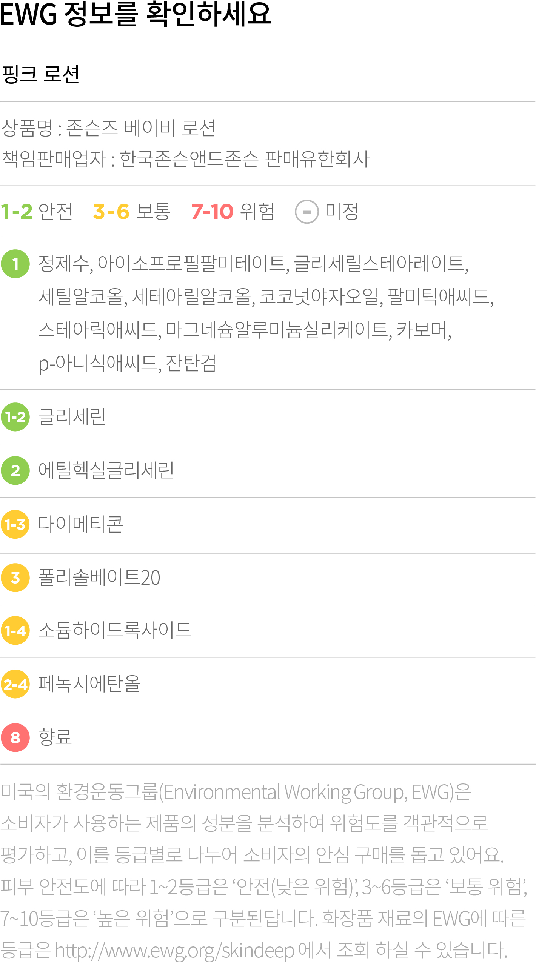Click the yellow 3 badge beside 폴리솔베이트20
Screen dimensions: 536x980
point(15,578)
